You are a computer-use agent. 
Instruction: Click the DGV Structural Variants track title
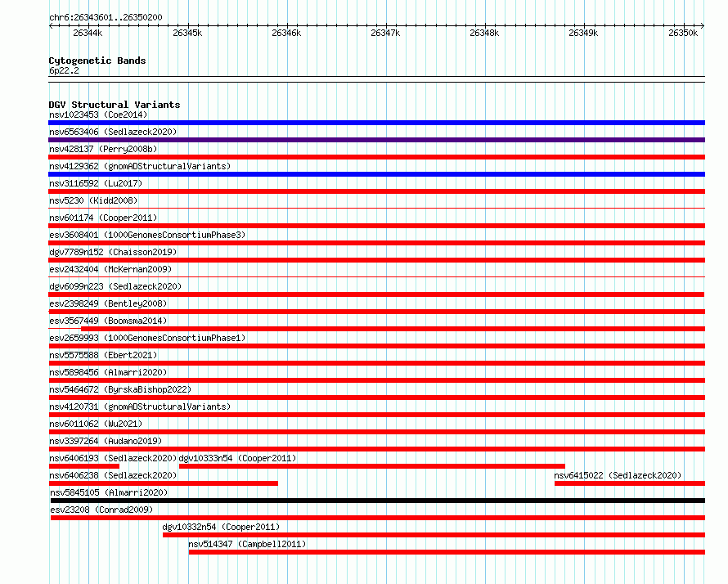click(x=115, y=105)
